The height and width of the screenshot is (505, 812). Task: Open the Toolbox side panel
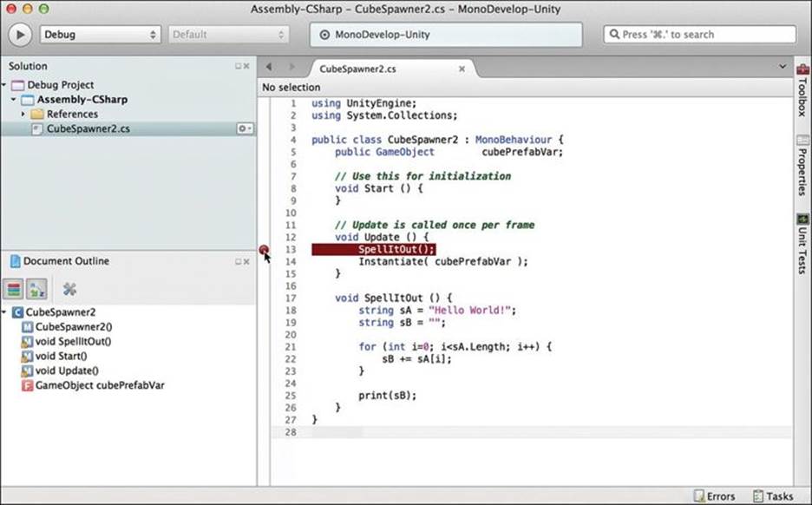pyautogui.click(x=802, y=90)
